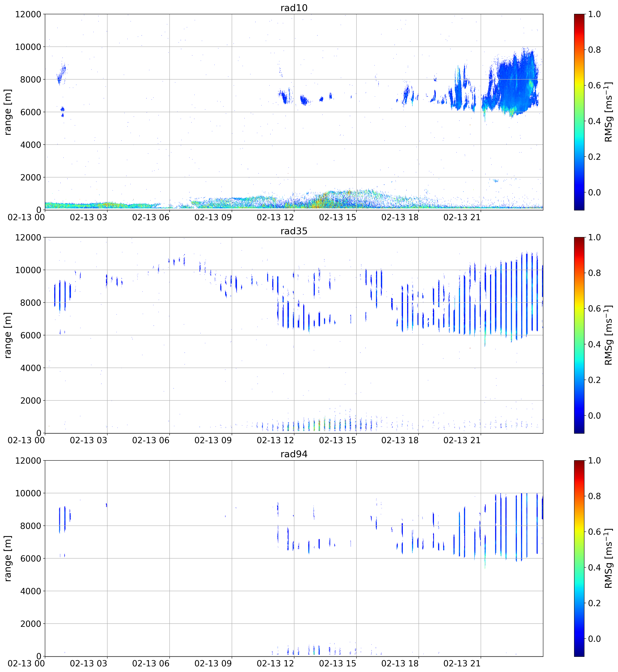This screenshot has height=672, width=618.
Task: Click the '02-13 21' tick under rad10
Action: click(462, 217)
